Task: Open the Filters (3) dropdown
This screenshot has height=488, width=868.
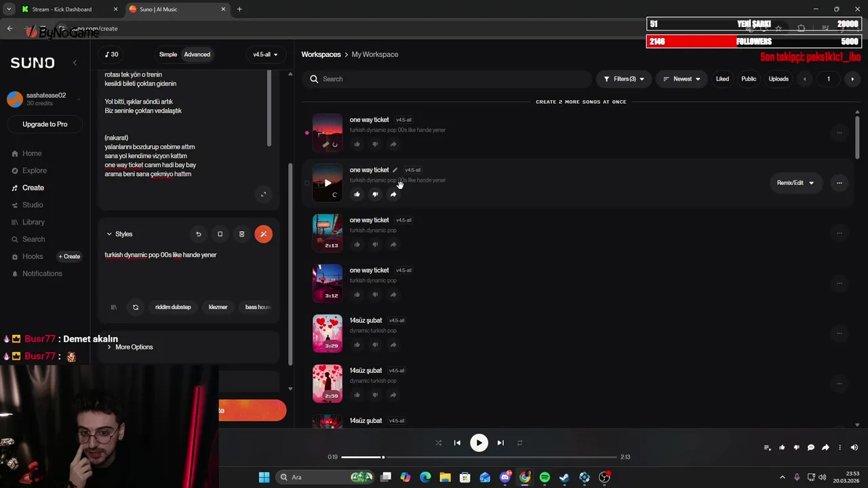Action: click(x=624, y=79)
